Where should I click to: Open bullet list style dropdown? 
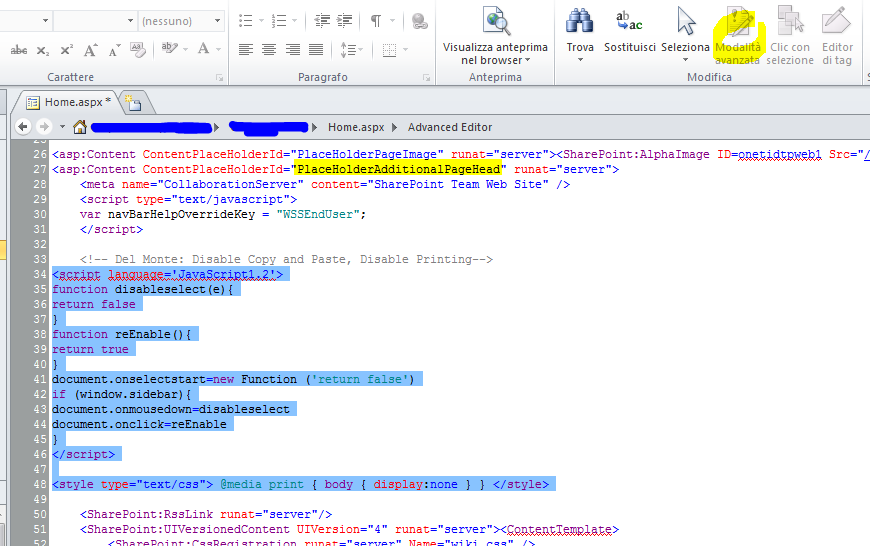tap(261, 21)
